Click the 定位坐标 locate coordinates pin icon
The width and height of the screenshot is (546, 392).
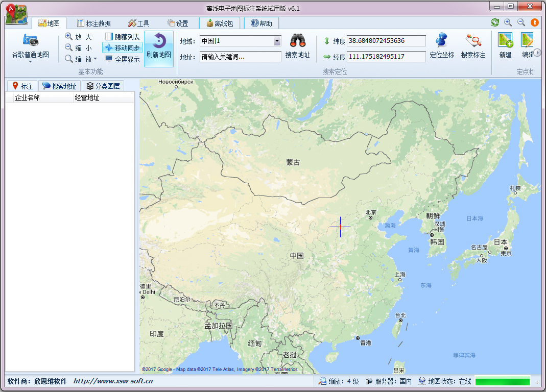[442, 41]
